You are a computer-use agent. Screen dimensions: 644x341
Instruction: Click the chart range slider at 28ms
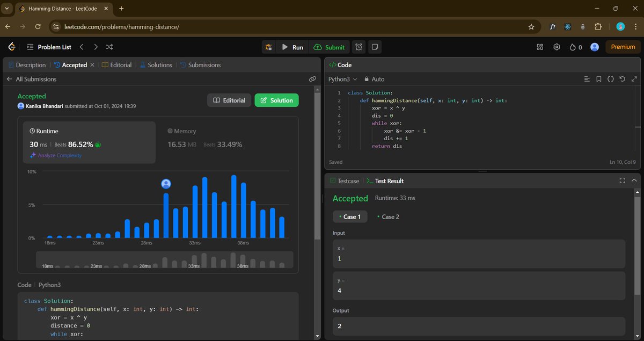pyautogui.click(x=145, y=266)
